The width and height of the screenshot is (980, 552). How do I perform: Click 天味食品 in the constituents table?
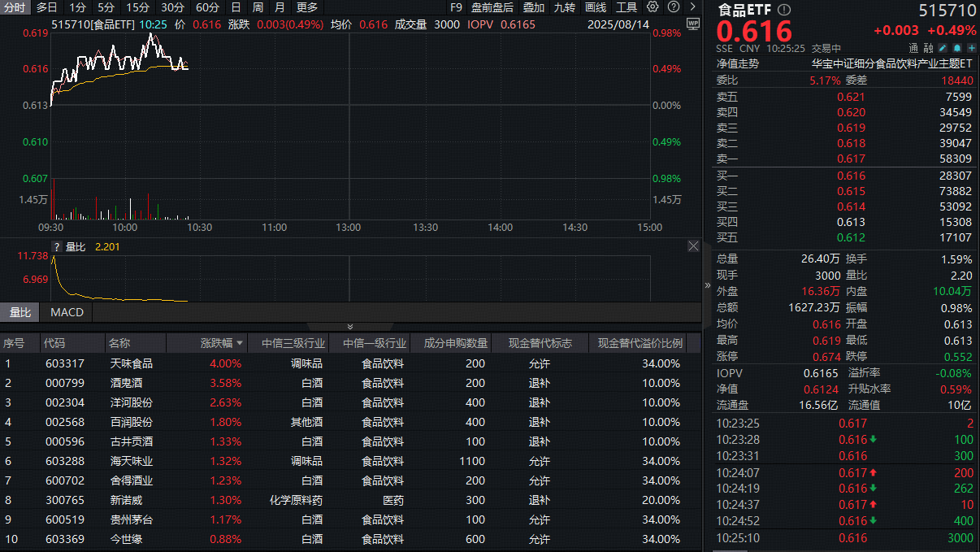[131, 363]
